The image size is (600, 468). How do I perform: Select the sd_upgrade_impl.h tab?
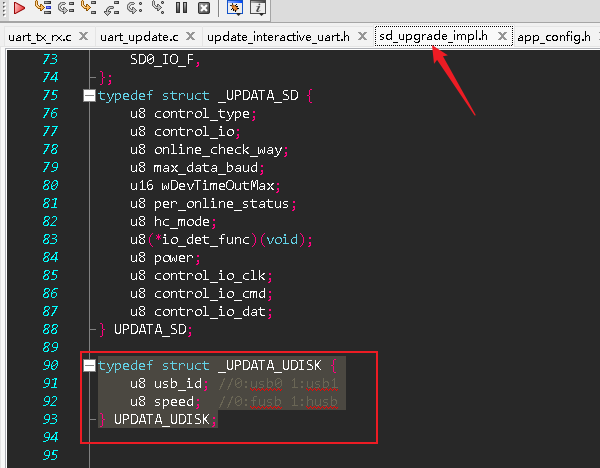[433, 36]
